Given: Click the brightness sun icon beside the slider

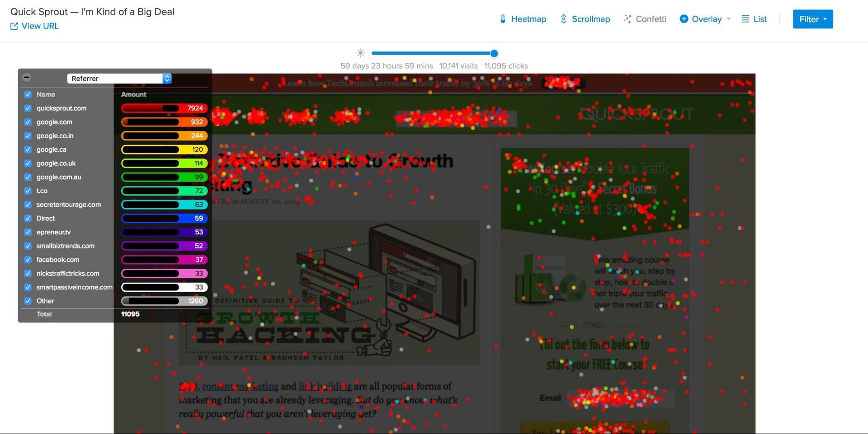Looking at the screenshot, I should [360, 53].
